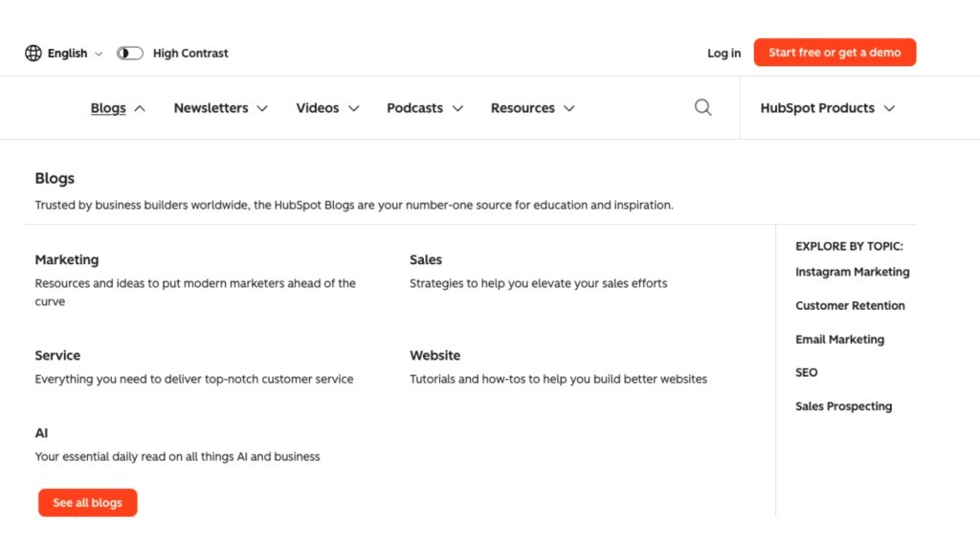980x551 pixels.
Task: Expand the Newsletters dropdown
Action: (x=220, y=108)
